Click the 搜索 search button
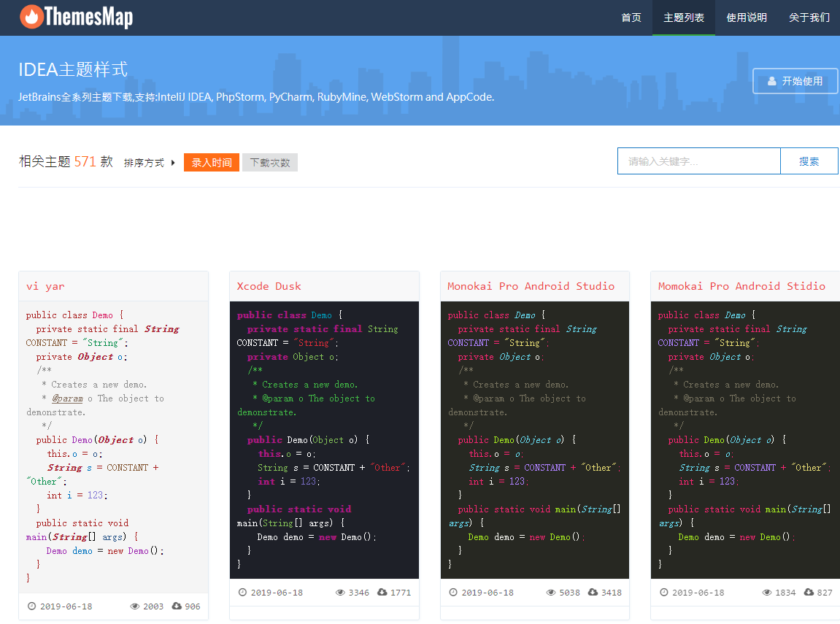The width and height of the screenshot is (840, 624). (809, 161)
